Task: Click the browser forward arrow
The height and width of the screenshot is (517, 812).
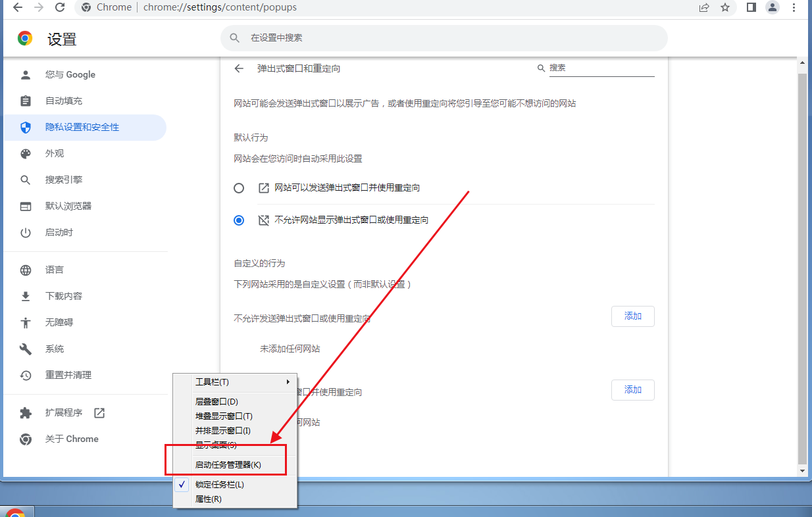Action: 39,7
